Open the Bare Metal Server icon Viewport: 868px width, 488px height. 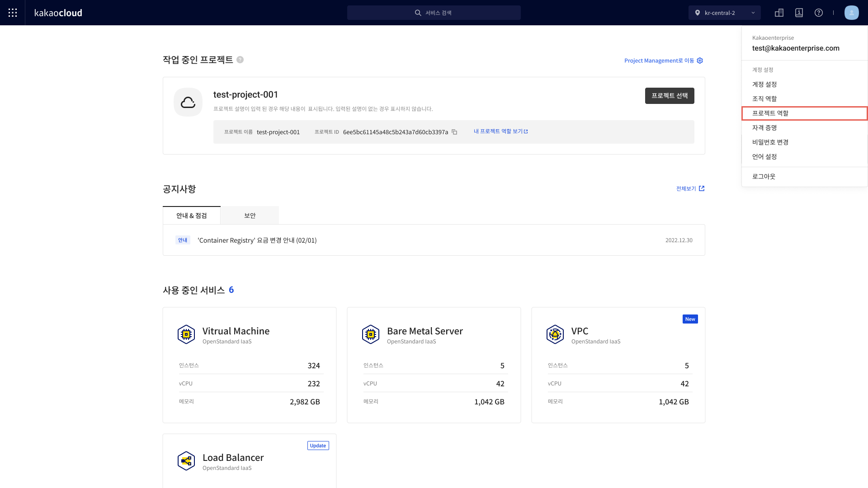(x=371, y=334)
